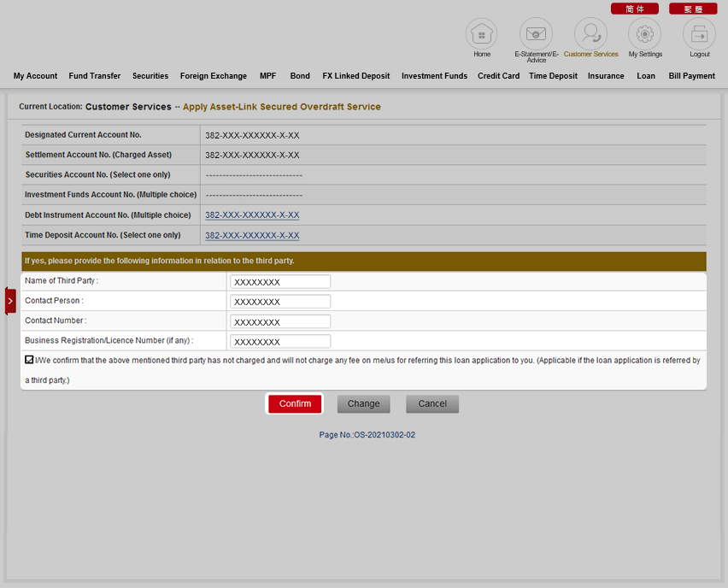Screen dimensions: 728x588
Task: Open My Settings gear icon
Action: (645, 34)
